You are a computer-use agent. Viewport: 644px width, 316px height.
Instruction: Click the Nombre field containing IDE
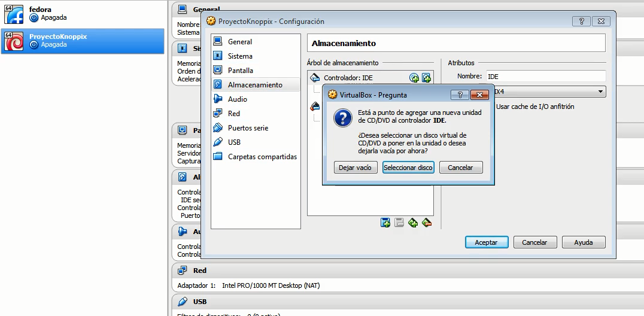546,76
